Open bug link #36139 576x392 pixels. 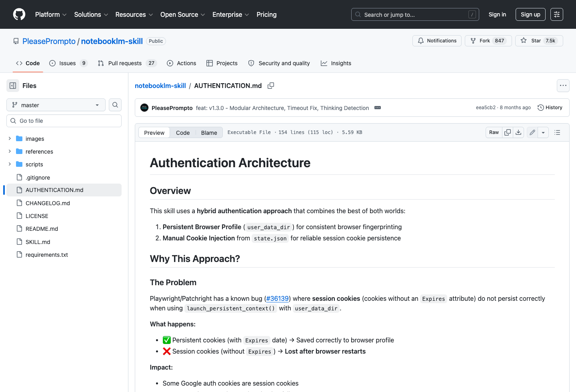tap(278, 298)
